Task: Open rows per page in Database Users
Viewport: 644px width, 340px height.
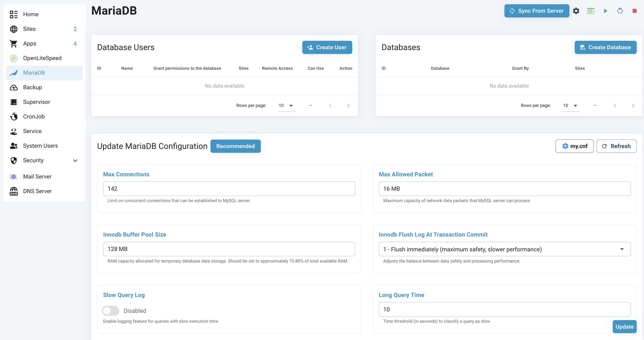Action: coord(286,106)
